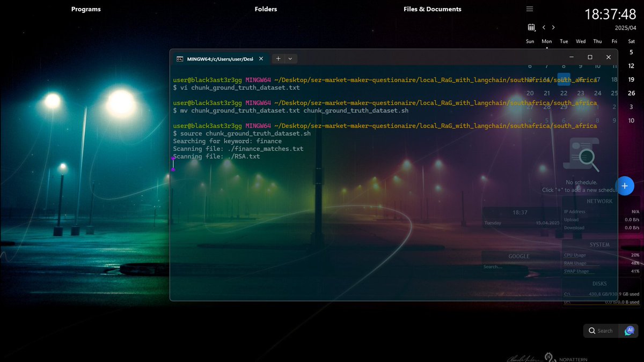Open the AI chat icon beside Search
Viewport: 644px width, 362px height.
click(x=630, y=331)
